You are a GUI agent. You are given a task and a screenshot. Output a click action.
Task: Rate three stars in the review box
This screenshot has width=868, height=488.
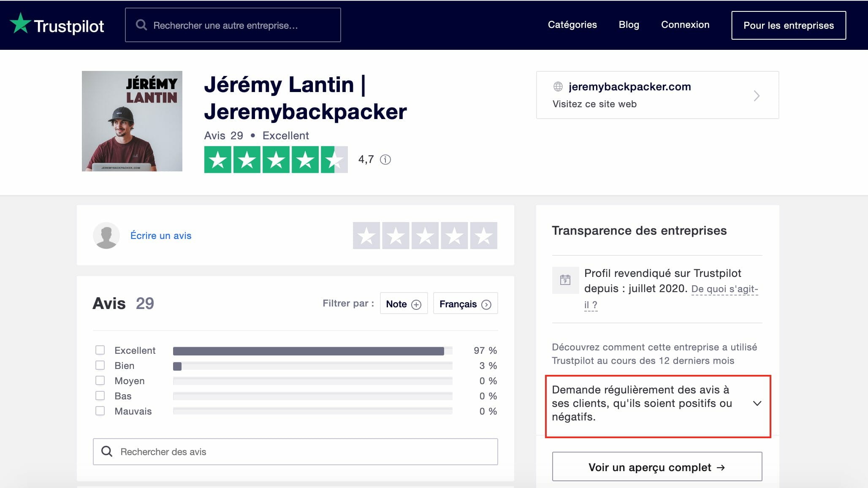[x=425, y=236]
